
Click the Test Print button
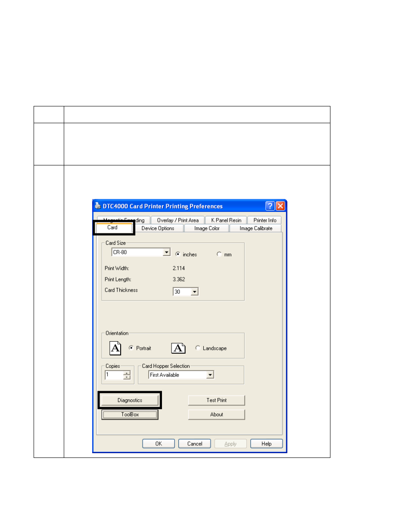pos(216,400)
